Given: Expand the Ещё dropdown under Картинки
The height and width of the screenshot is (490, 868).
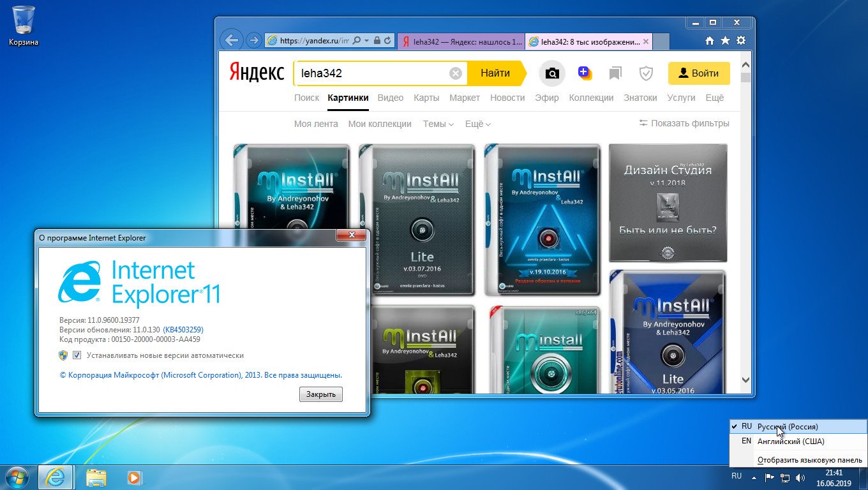Looking at the screenshot, I should coord(478,124).
